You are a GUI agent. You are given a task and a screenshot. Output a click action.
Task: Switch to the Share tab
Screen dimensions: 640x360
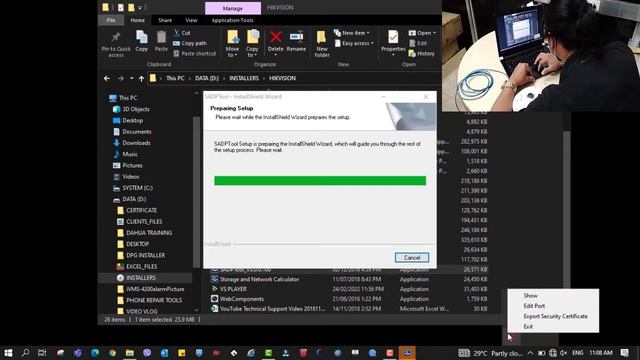point(165,20)
